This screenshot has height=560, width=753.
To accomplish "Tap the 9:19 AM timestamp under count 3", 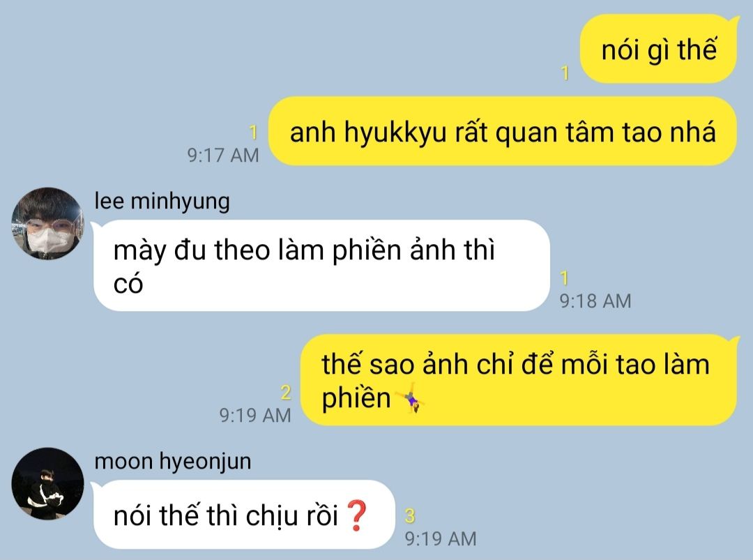I will pos(441,538).
